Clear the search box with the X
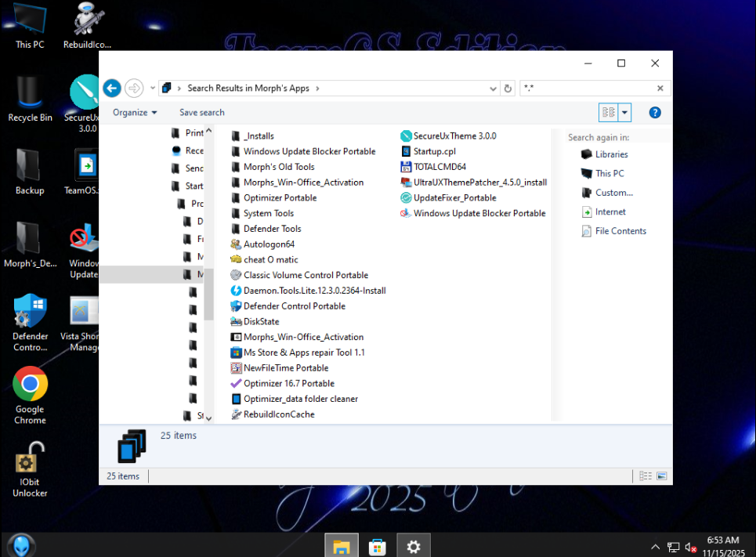This screenshot has width=756, height=557. tap(660, 89)
